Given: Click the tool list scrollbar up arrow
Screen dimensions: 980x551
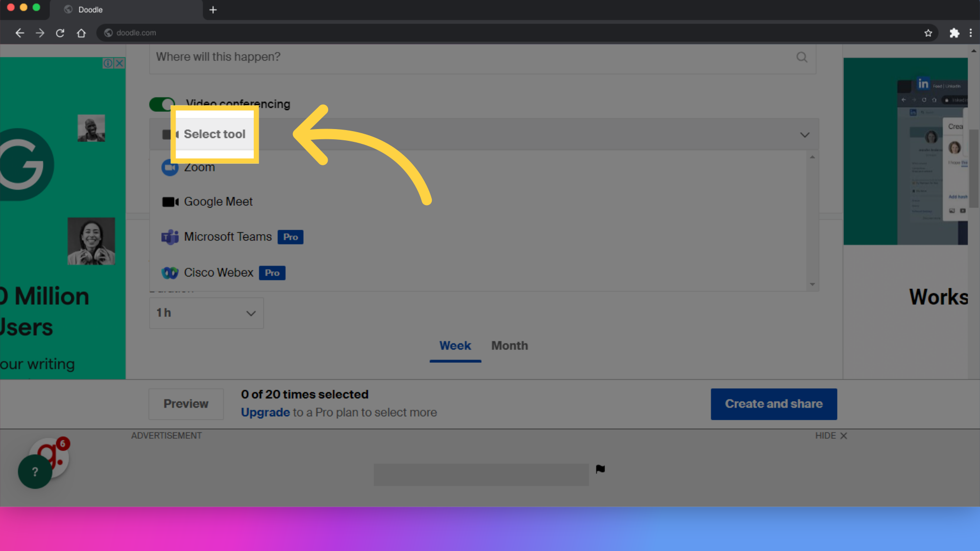Looking at the screenshot, I should click(812, 157).
